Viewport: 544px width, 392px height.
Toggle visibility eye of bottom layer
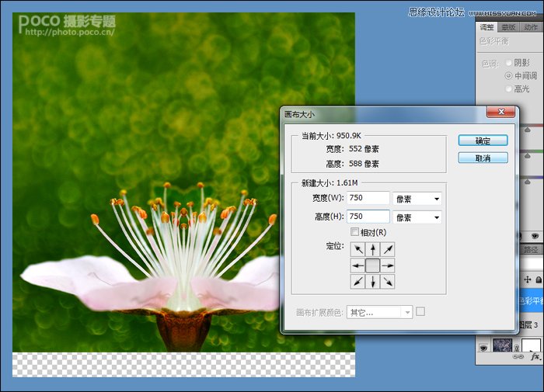(483, 347)
